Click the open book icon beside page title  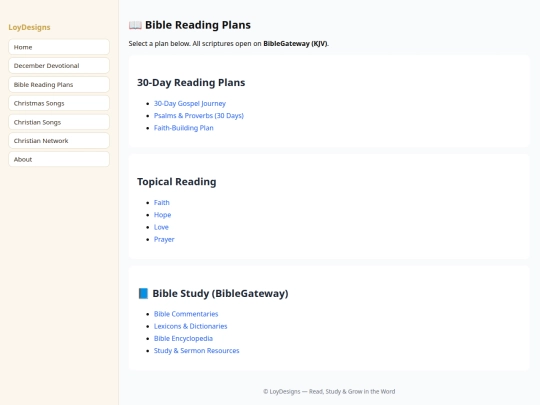(135, 25)
